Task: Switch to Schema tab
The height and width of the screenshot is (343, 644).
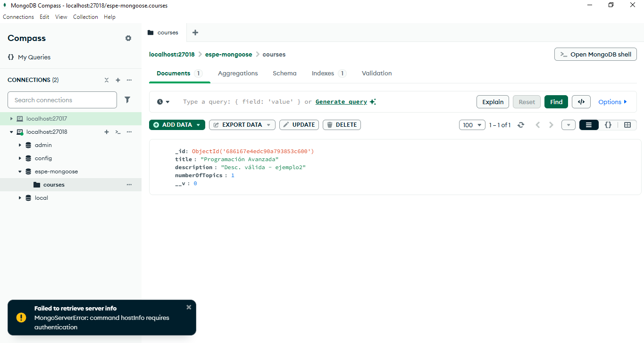Action: click(x=284, y=73)
